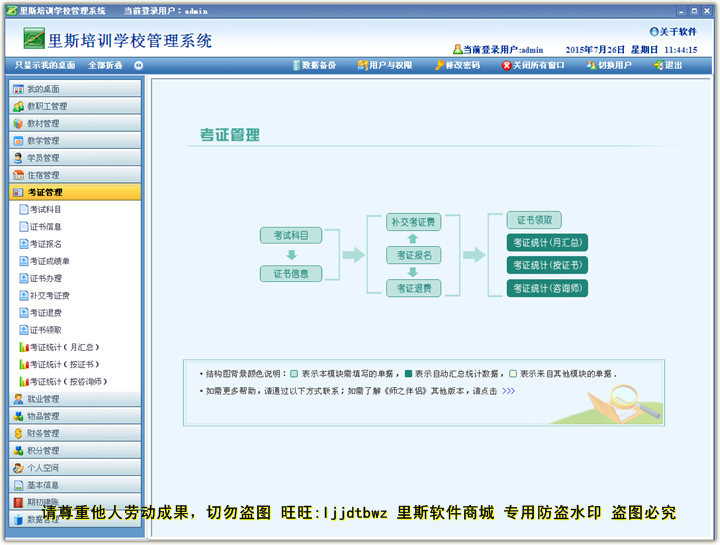Click the green app logo in the header
Image resolution: width=720 pixels, height=545 pixels.
34,38
